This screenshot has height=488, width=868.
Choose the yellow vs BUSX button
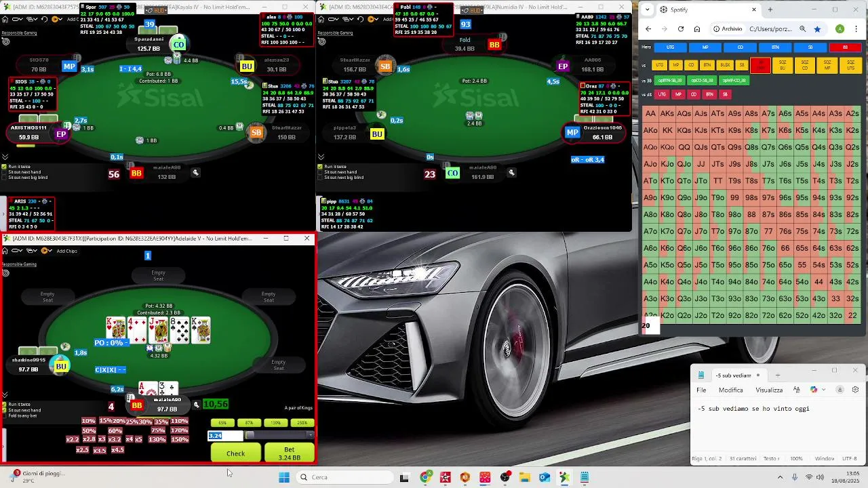[725, 65]
